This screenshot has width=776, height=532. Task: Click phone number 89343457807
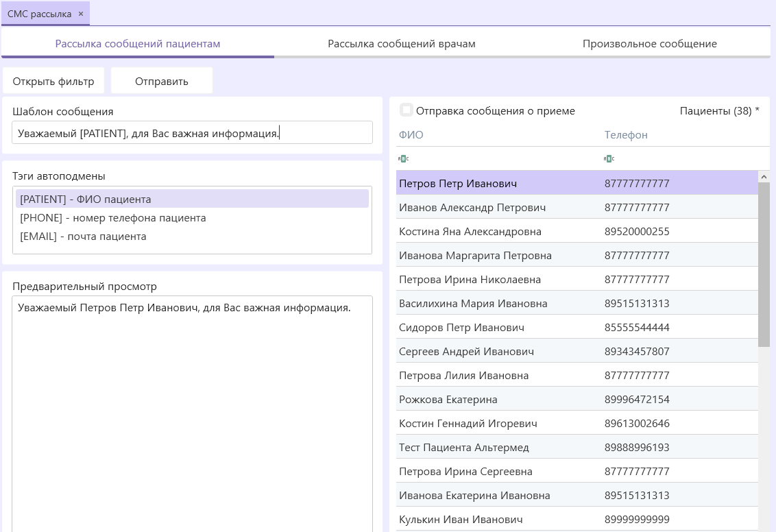tap(636, 352)
